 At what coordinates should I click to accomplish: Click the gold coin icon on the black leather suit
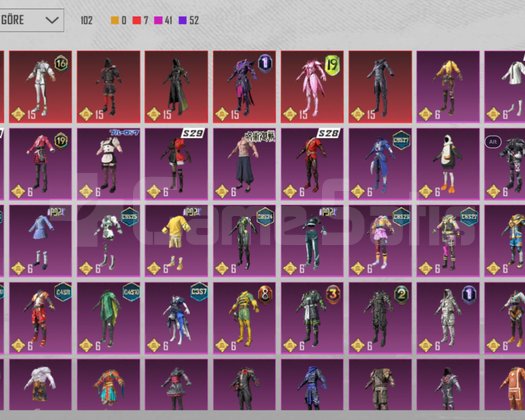357,114
